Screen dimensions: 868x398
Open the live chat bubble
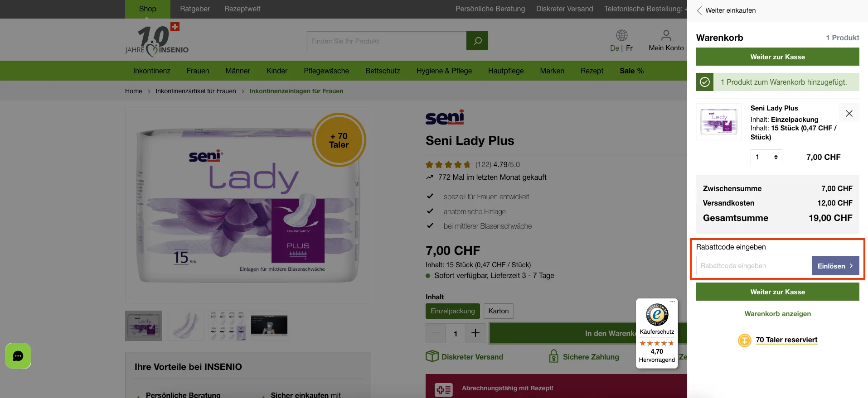pos(18,356)
